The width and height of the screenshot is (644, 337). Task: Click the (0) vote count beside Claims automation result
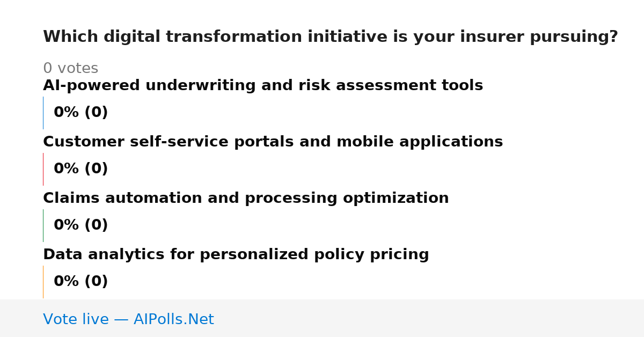[x=96, y=225]
